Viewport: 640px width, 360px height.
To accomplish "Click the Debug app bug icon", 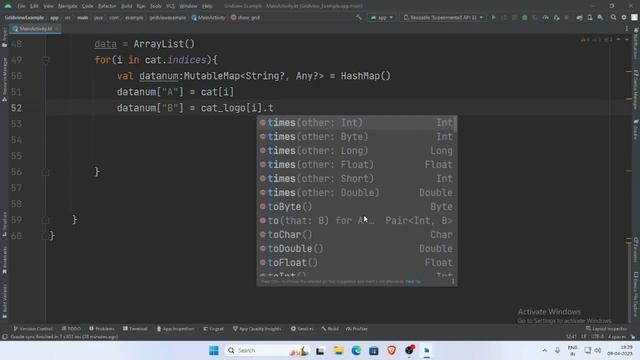I will pos(525,18).
